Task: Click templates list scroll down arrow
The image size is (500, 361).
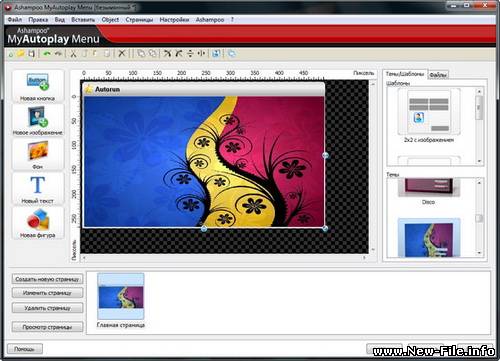Action: (x=479, y=161)
